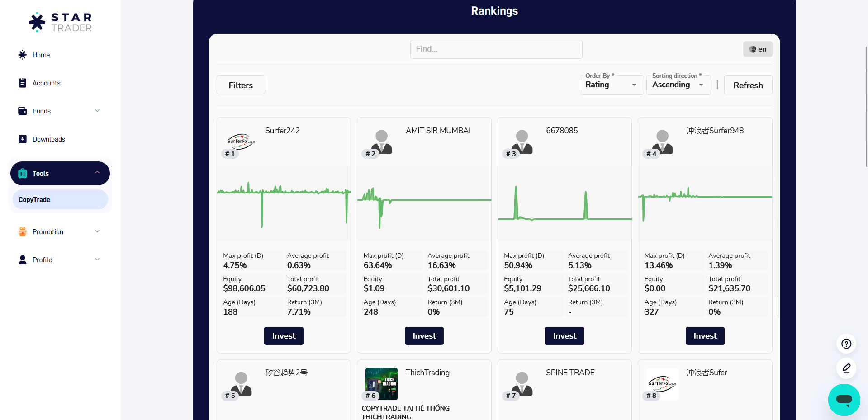Screen dimensions: 868x420
Task: Click Age 327 days value
Action: (x=651, y=312)
